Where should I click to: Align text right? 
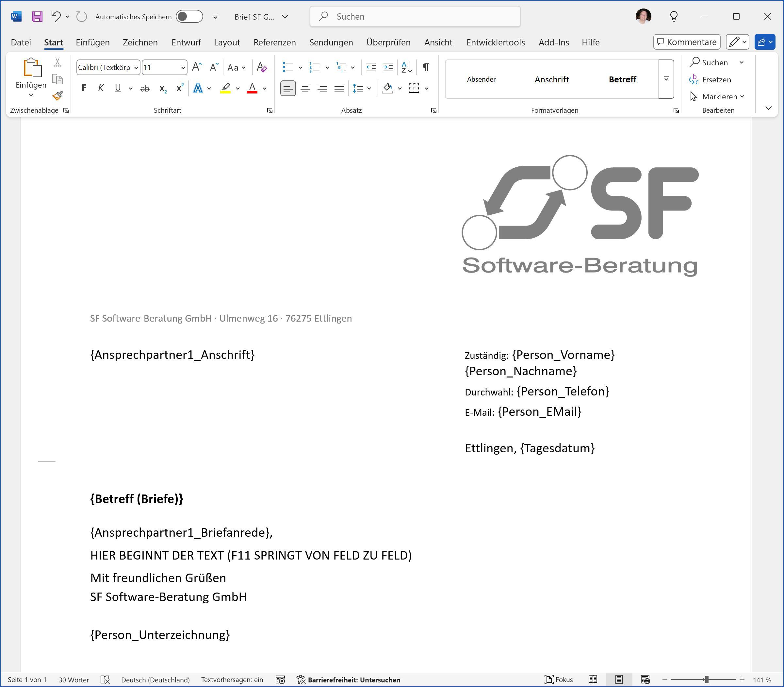[x=322, y=88]
